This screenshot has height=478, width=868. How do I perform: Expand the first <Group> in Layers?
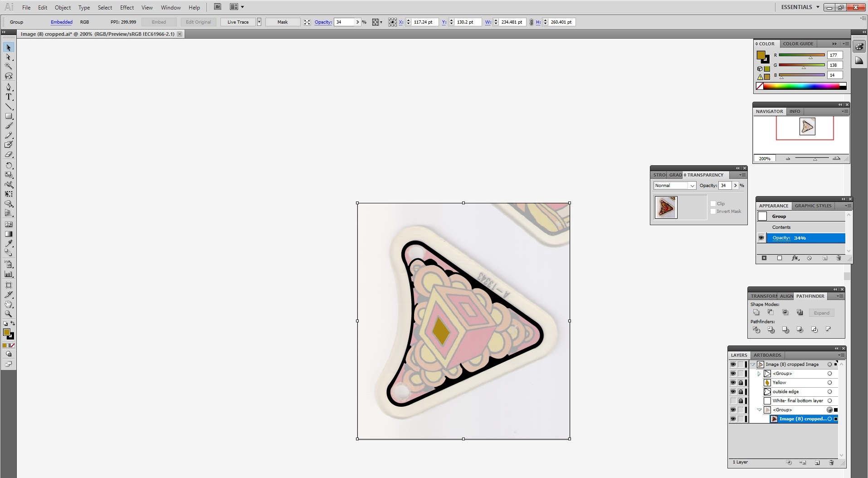[x=759, y=374]
